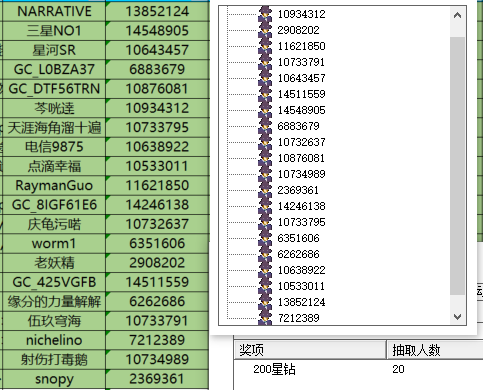Select spreadsheet cell 14511559
The image size is (483, 390).
point(157,282)
